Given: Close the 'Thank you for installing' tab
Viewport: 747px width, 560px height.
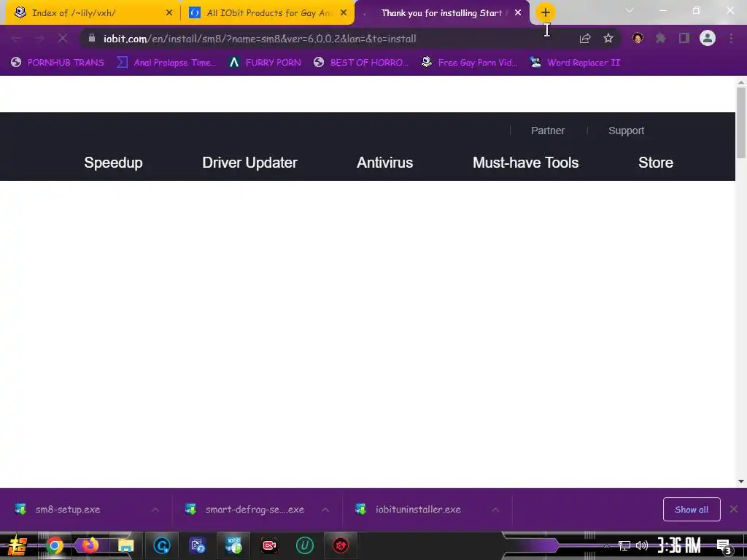Looking at the screenshot, I should point(518,13).
